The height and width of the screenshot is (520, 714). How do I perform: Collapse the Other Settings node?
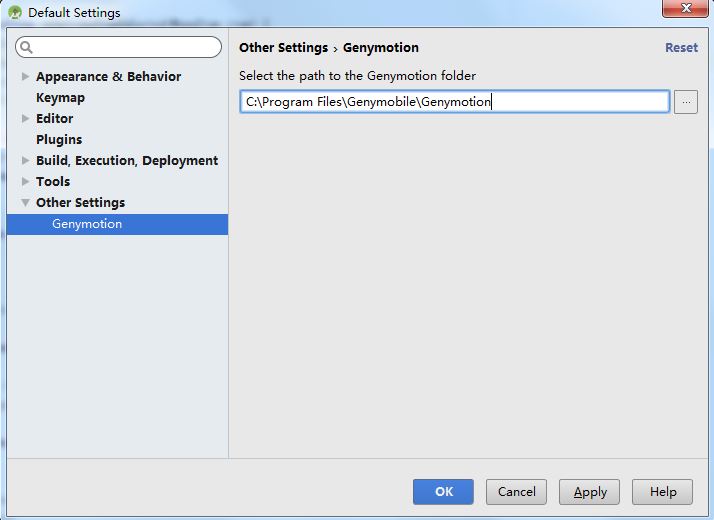coord(26,202)
